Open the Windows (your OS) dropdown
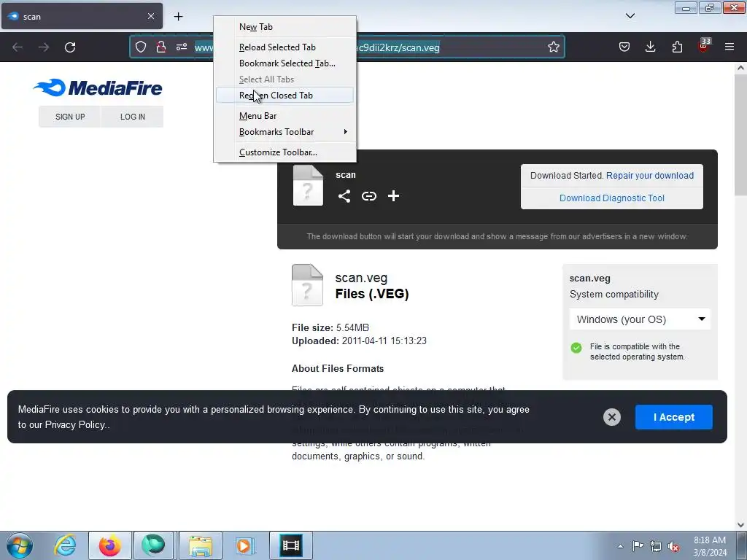747x560 pixels. [x=640, y=319]
